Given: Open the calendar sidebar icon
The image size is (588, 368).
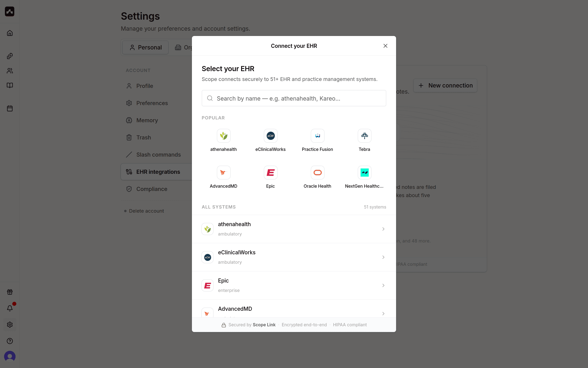Looking at the screenshot, I should coord(10,108).
